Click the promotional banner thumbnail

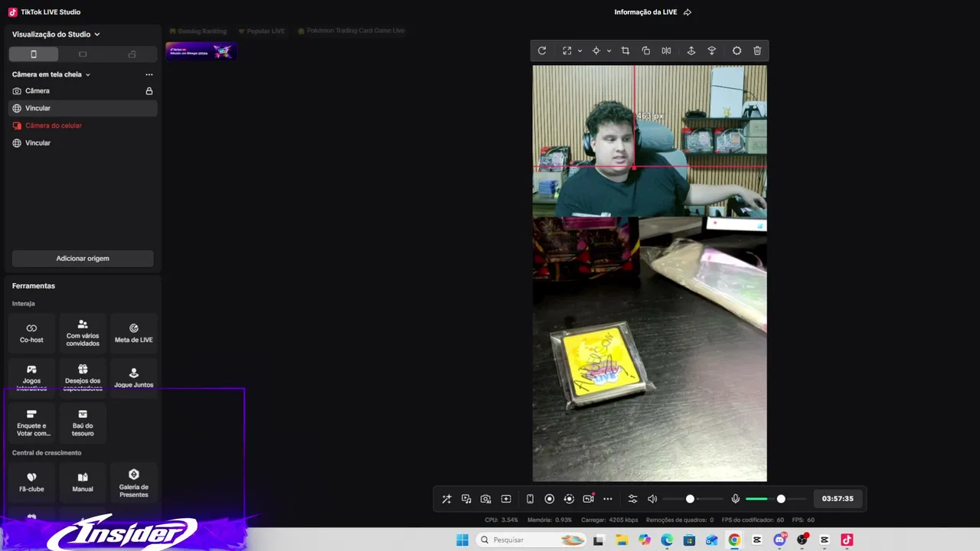201,51
